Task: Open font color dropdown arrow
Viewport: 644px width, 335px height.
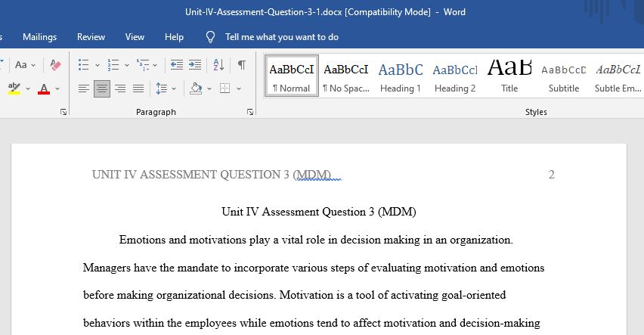Action: 57,88
